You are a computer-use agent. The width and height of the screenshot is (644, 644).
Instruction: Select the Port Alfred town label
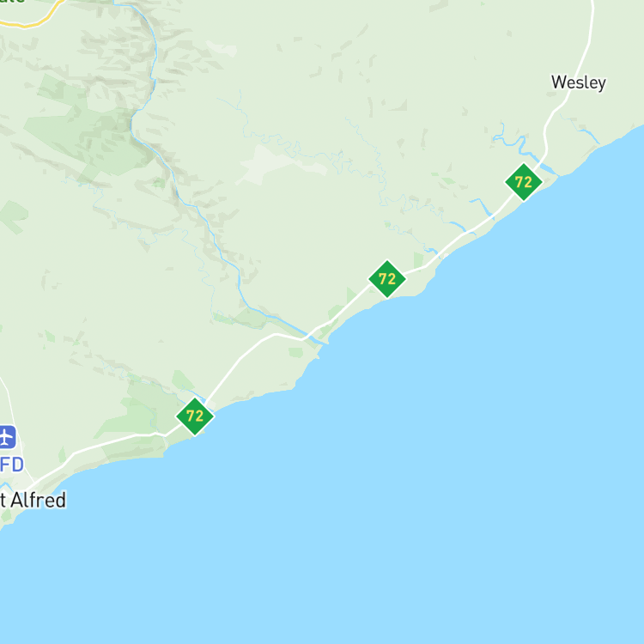(x=33, y=501)
